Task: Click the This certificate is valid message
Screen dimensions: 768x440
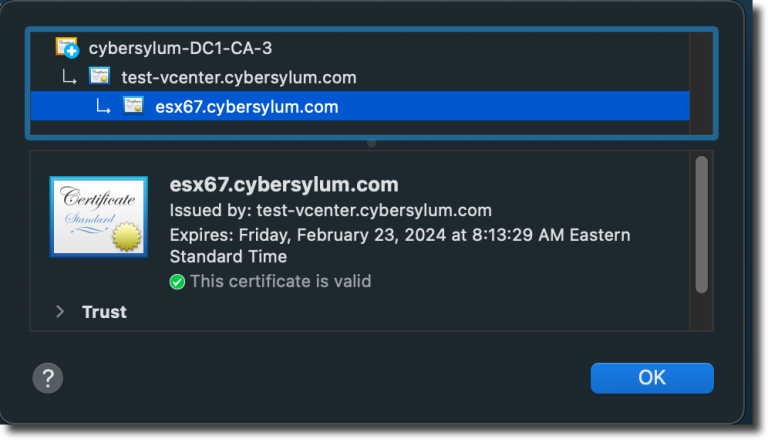Action: coord(281,281)
